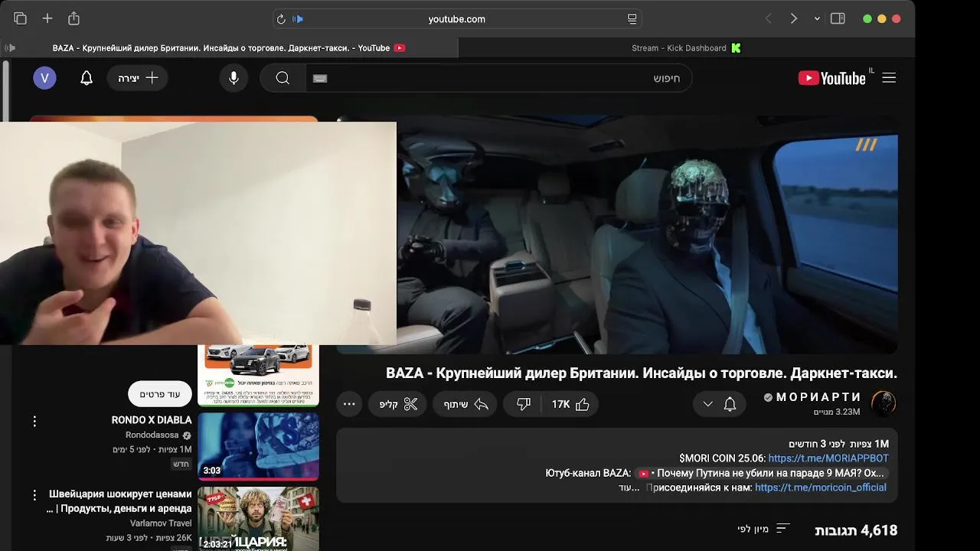Screen dimensions: 980x551
Task: Like the video (17K)
Action: click(x=571, y=404)
